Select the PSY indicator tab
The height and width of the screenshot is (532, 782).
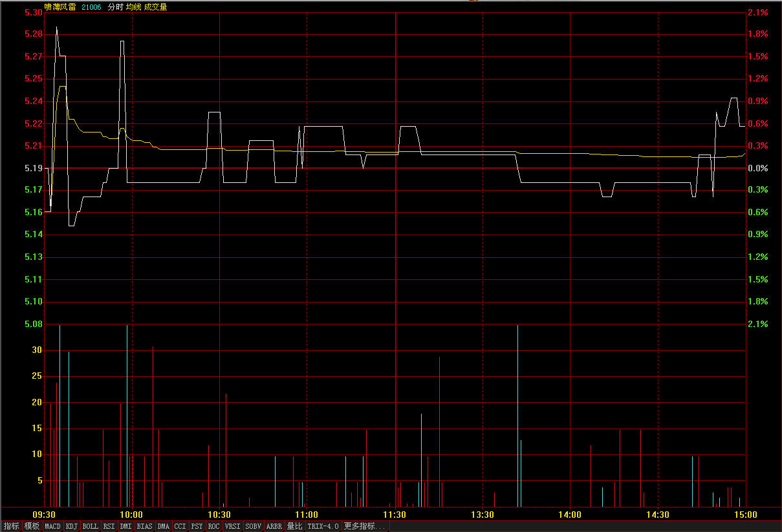pos(197,526)
